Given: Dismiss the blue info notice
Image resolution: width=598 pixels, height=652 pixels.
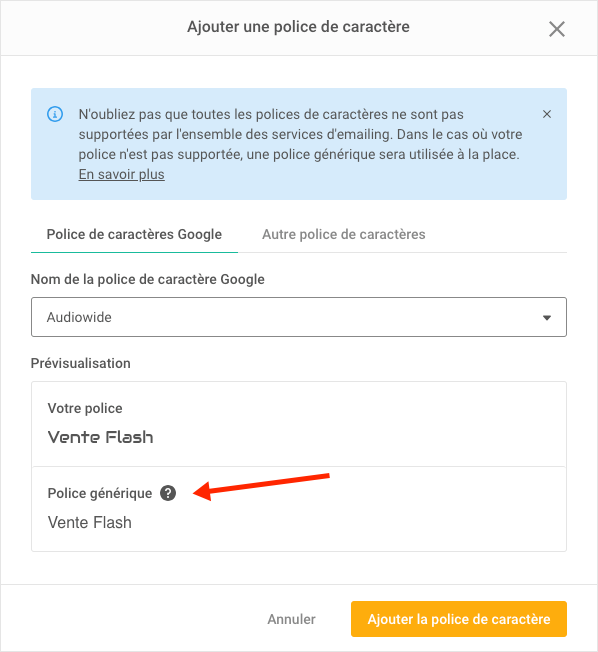Looking at the screenshot, I should point(547,114).
